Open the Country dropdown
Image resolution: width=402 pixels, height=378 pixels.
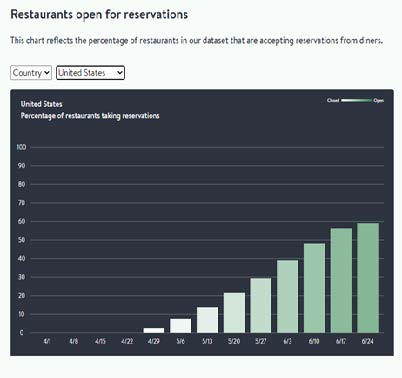31,73
